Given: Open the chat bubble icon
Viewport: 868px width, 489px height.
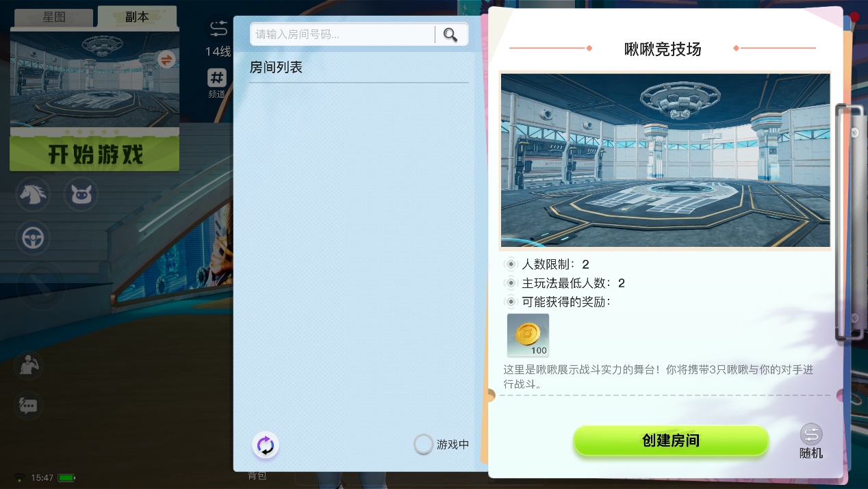Looking at the screenshot, I should coord(28,406).
